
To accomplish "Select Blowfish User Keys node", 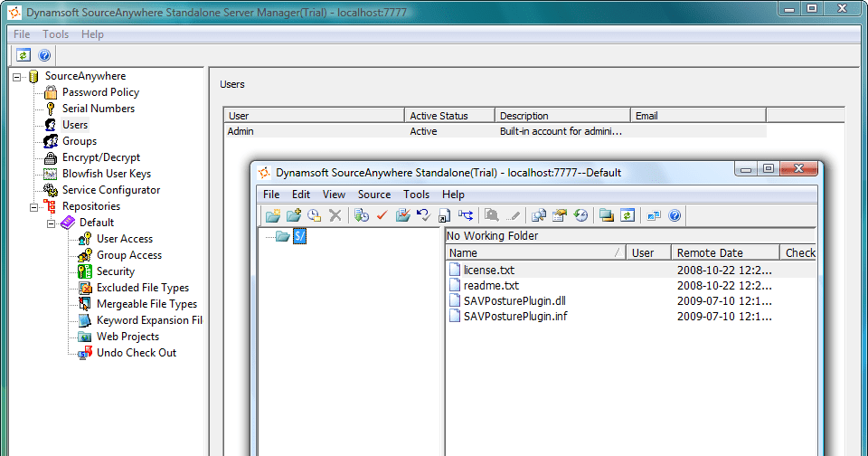I will click(x=106, y=174).
